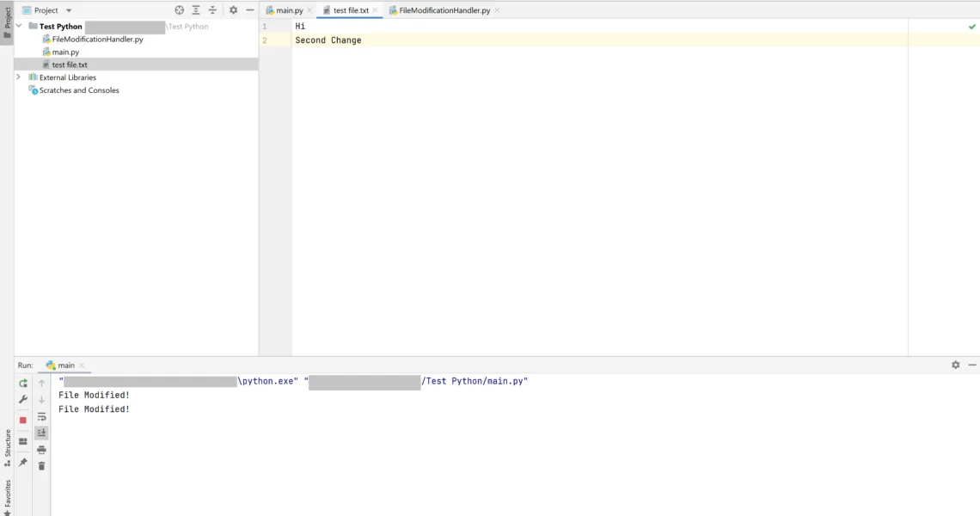Open run configuration wrench settings
The width and height of the screenshot is (980, 516).
(23, 400)
